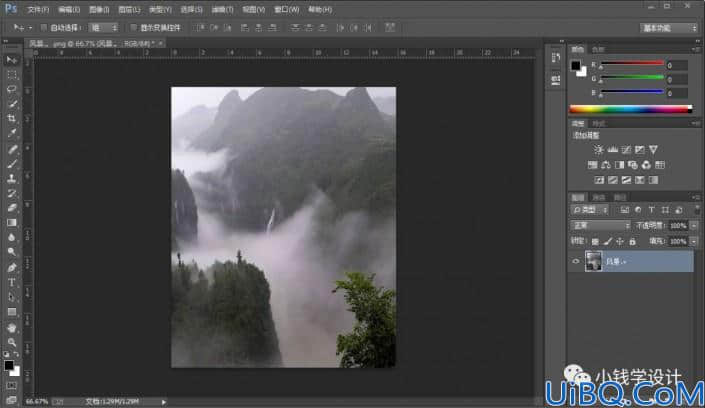Select the Rectangle shape tool

12,312
